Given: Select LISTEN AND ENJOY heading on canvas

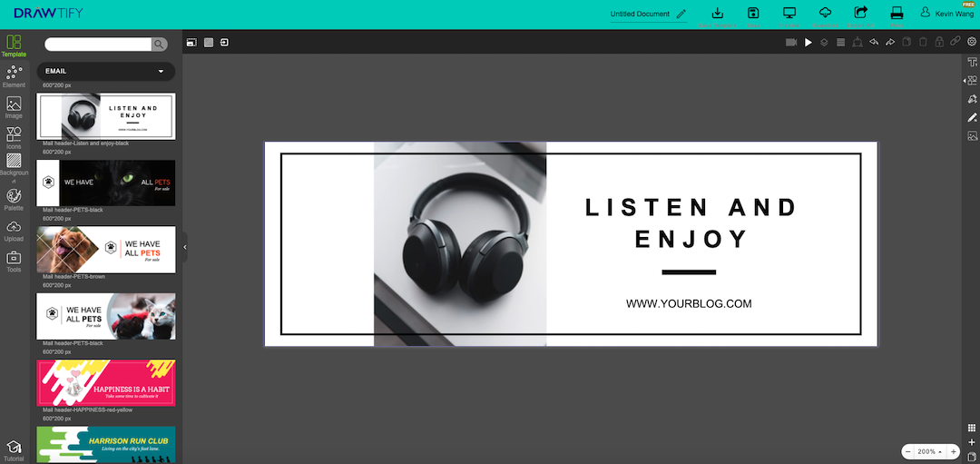Looking at the screenshot, I should [691, 223].
